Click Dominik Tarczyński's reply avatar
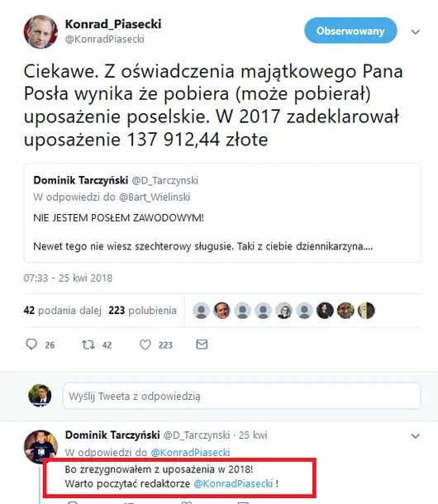 (40, 447)
